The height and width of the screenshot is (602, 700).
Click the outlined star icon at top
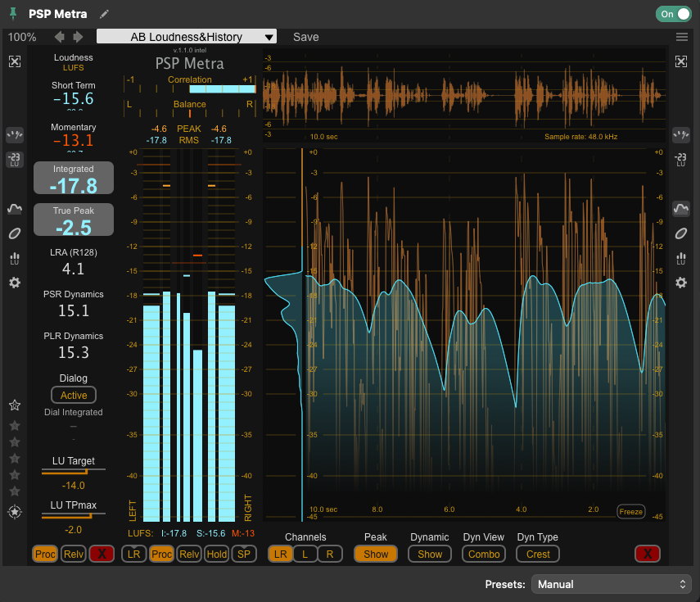15,405
